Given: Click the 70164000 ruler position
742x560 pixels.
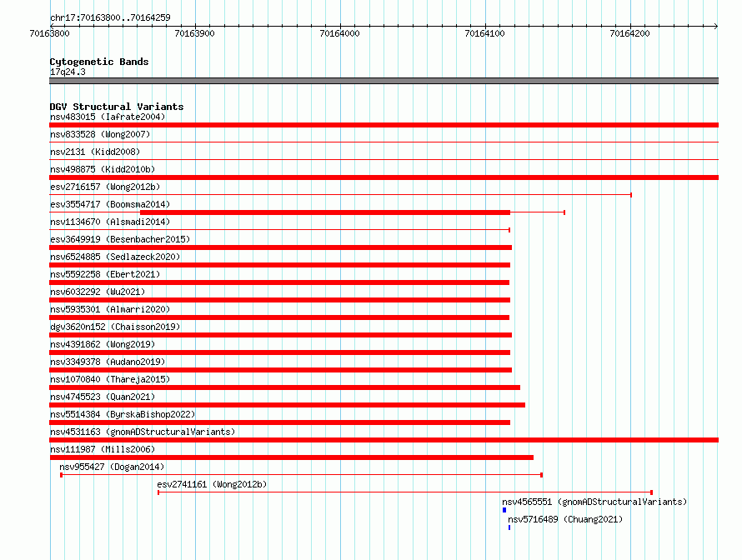Looking at the screenshot, I should tap(340, 33).
